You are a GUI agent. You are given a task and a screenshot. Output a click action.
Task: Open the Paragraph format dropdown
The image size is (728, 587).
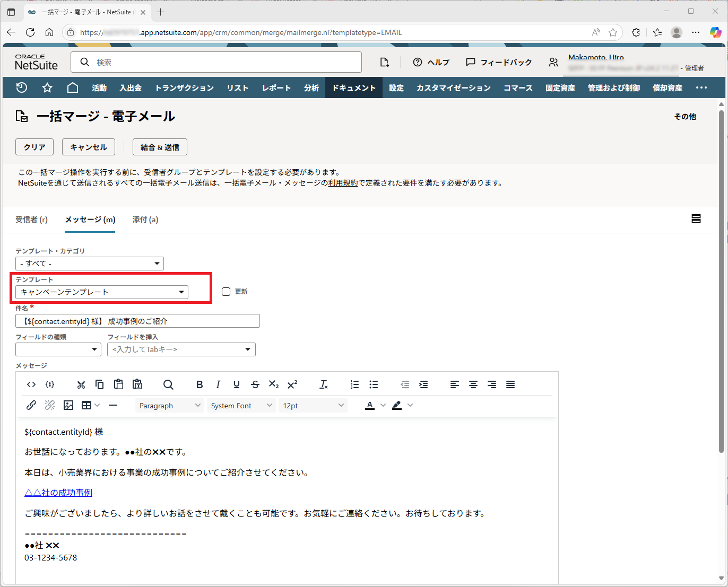point(169,406)
